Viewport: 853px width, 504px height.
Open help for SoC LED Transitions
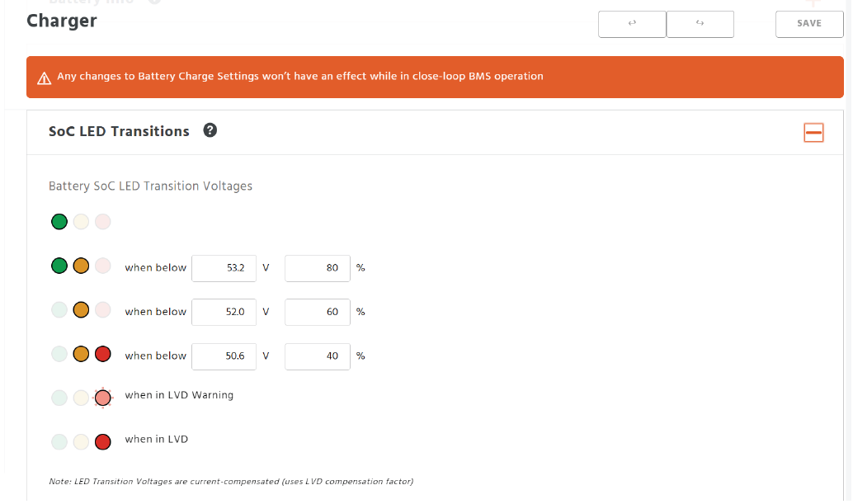point(210,130)
